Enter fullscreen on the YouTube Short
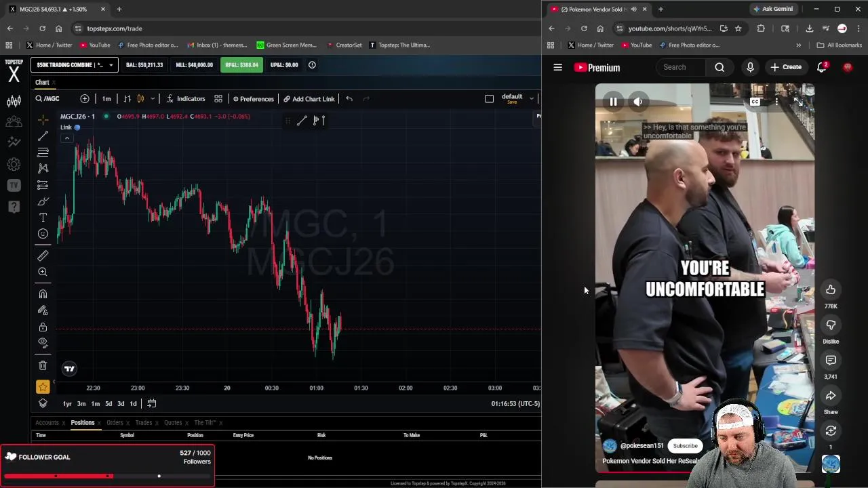 (x=798, y=102)
